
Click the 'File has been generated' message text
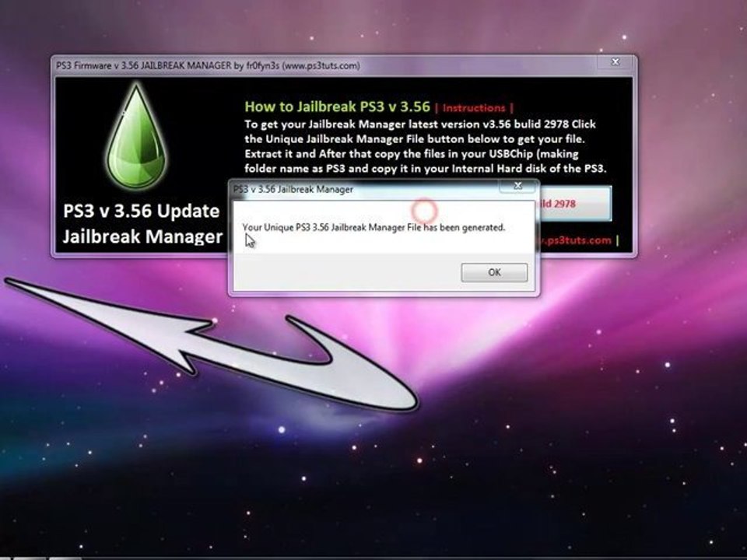click(373, 228)
